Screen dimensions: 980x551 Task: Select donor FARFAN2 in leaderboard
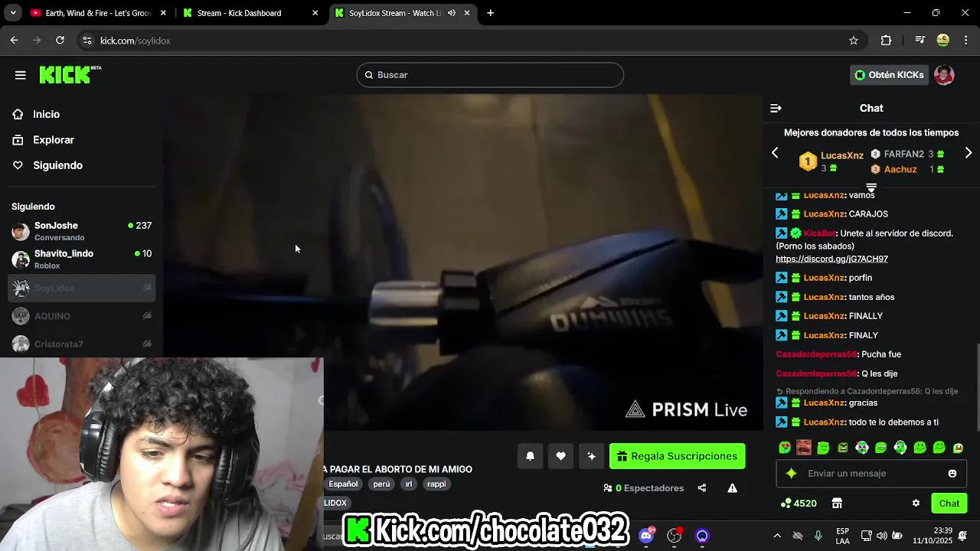(903, 154)
